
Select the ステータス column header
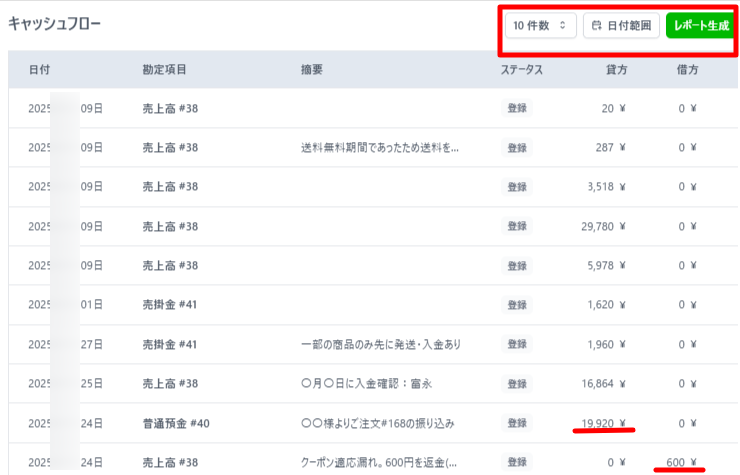pyautogui.click(x=522, y=70)
